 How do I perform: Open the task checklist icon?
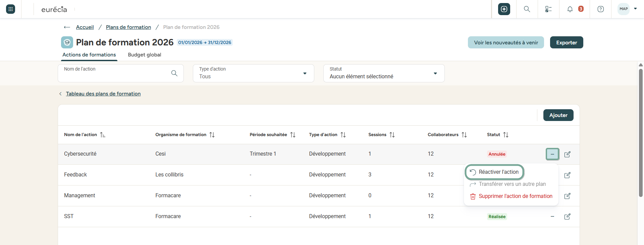(x=548, y=9)
